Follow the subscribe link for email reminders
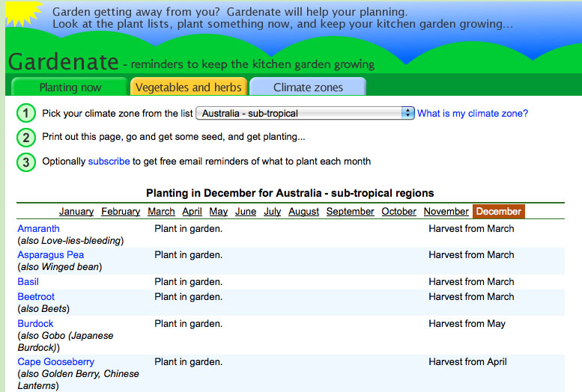Viewport: 582px width, 392px height. pos(109,162)
